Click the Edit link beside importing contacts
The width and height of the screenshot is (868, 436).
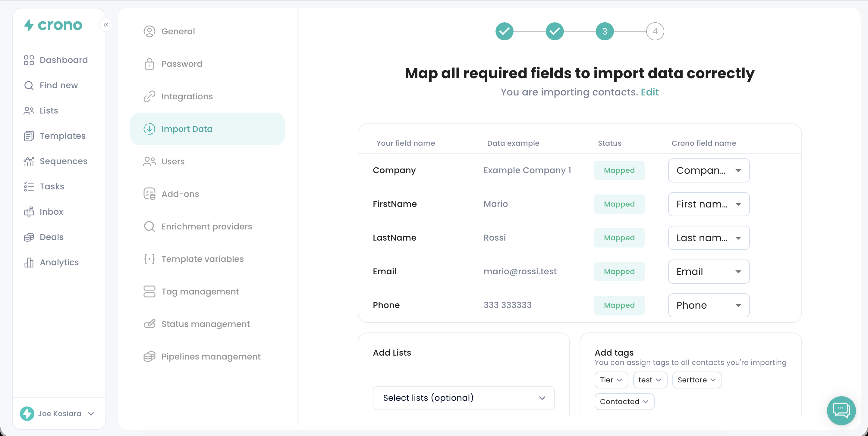649,92
